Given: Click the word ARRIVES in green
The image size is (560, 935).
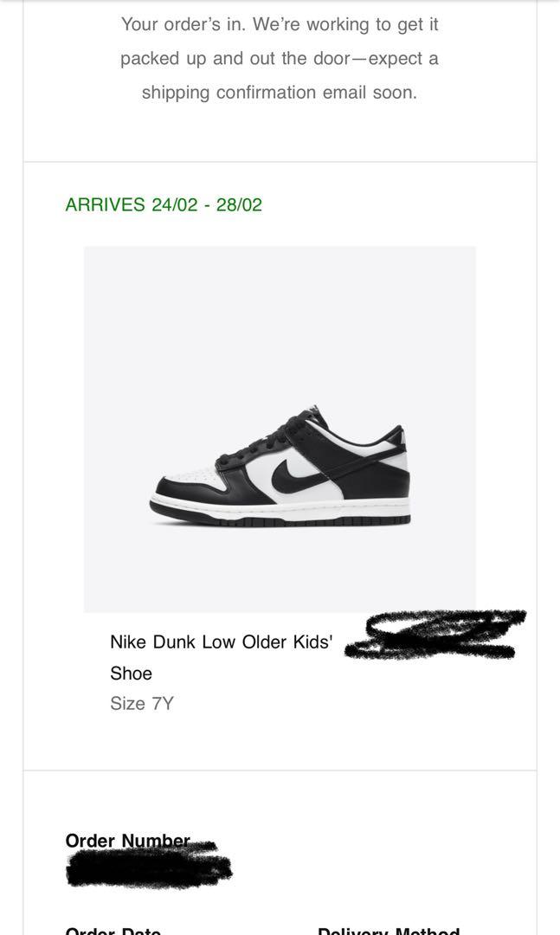Looking at the screenshot, I should (105, 205).
